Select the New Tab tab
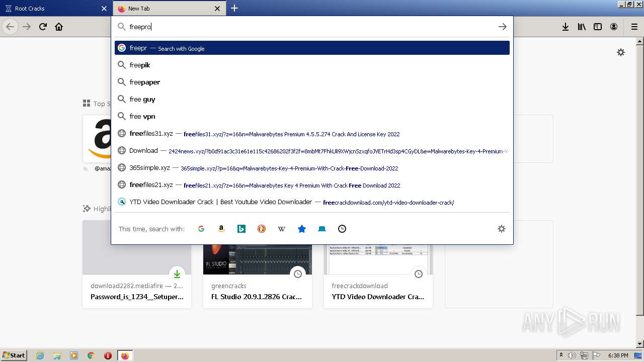644x362 pixels. click(170, 8)
